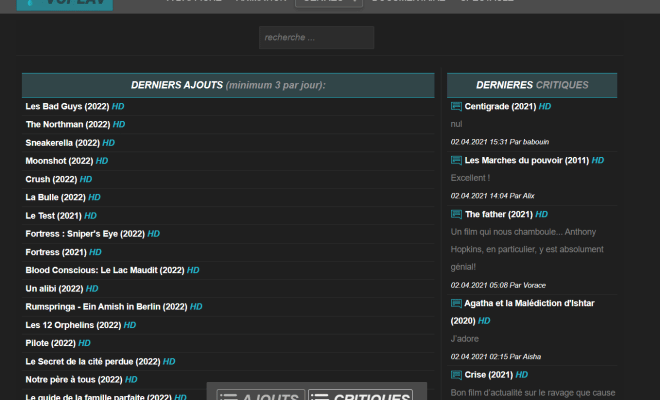Click "Un film qui nous chamboule" review text
The height and width of the screenshot is (400, 660).
coord(527,249)
